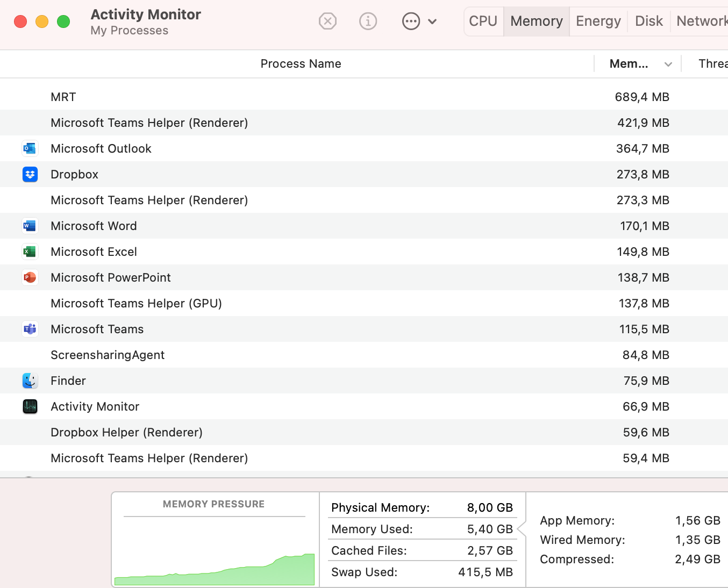Click the 84,8 MB memory value
The width and height of the screenshot is (728, 588).
point(646,355)
